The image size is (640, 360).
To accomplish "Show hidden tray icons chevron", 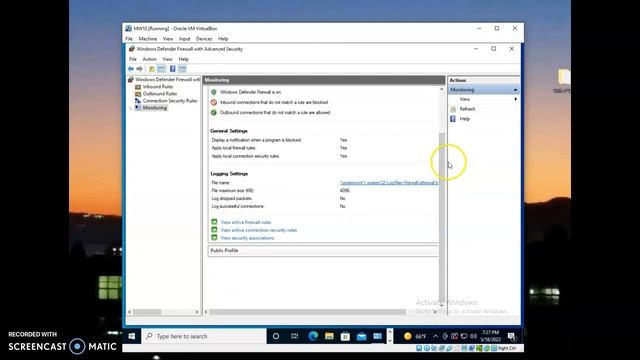I will coord(436,336).
